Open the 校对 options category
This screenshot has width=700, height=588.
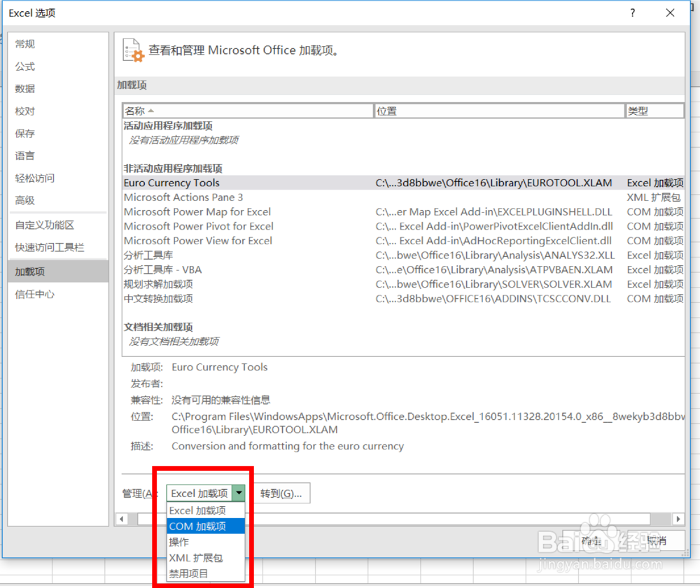tap(58, 111)
